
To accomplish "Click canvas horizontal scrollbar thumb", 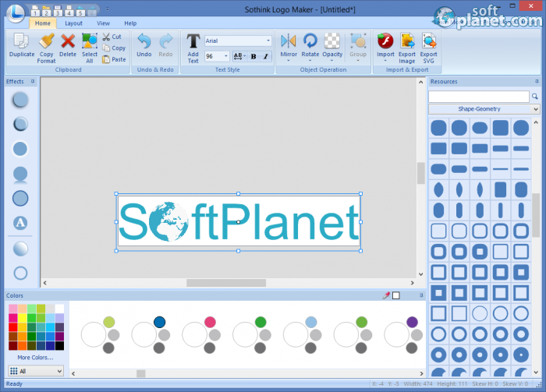I will pos(226,283).
